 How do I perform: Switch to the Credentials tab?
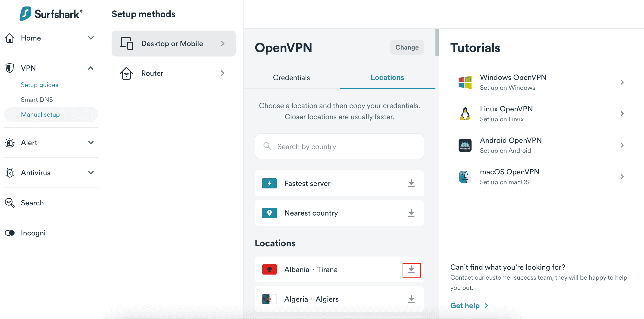click(291, 78)
